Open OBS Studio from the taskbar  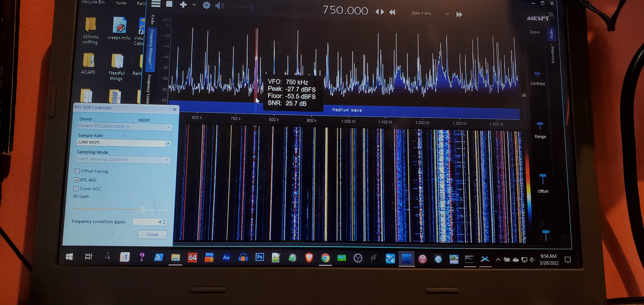(358, 258)
